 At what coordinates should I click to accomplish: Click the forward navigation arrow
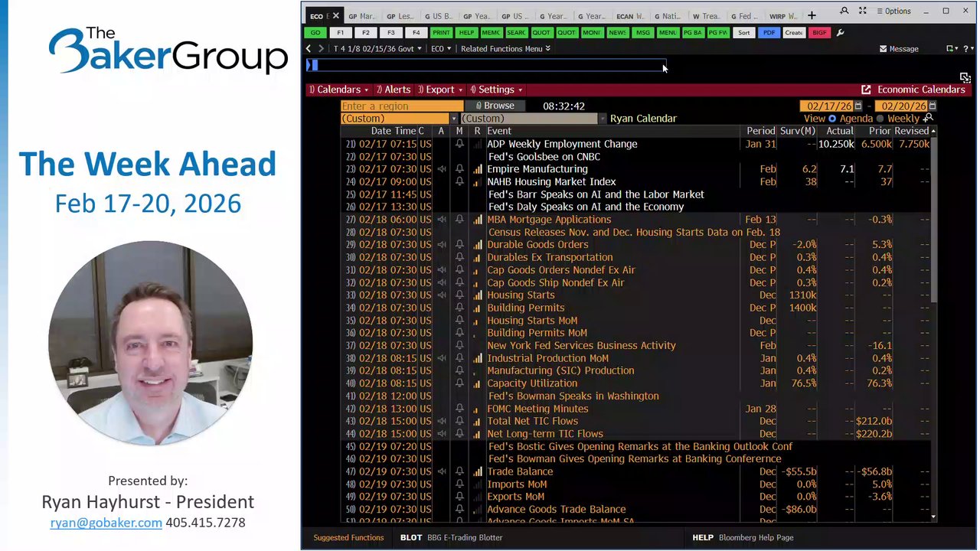(x=322, y=49)
